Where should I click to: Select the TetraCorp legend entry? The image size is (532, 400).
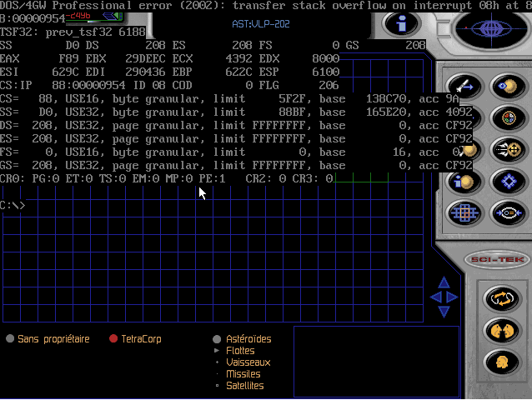tap(135, 339)
